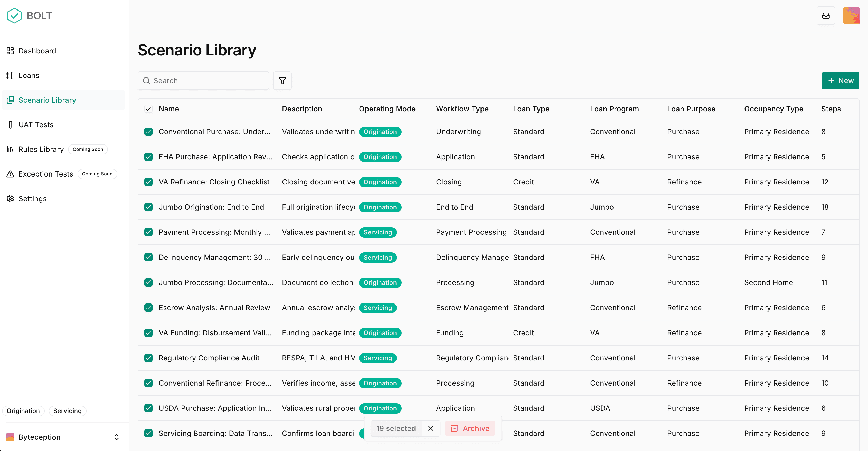Image resolution: width=868 pixels, height=451 pixels.
Task: Open the Jumbo Origination: End to End scenario
Action: (211, 207)
